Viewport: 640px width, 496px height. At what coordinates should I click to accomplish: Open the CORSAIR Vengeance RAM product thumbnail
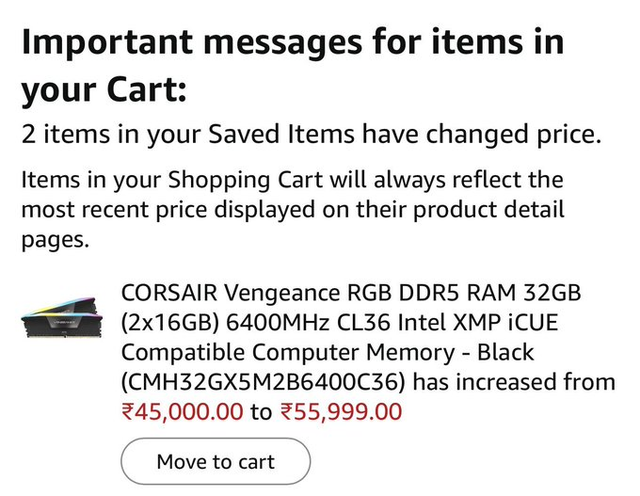click(62, 319)
